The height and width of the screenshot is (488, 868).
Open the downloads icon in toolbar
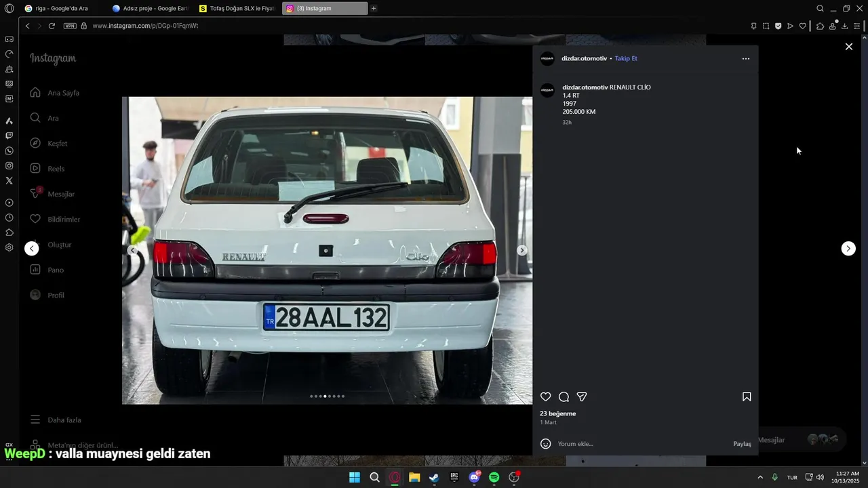click(844, 26)
